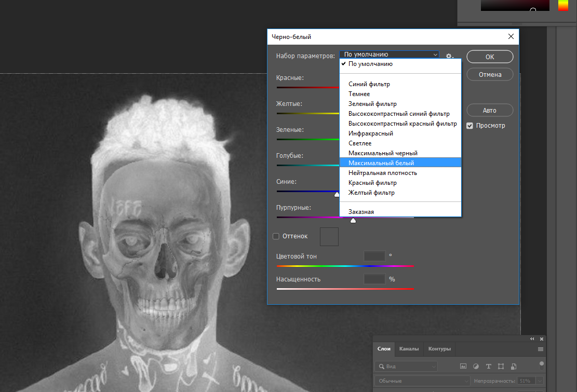
Task: Expand the Непрозрачность opacity dropdown arrow
Action: pyautogui.click(x=541, y=381)
